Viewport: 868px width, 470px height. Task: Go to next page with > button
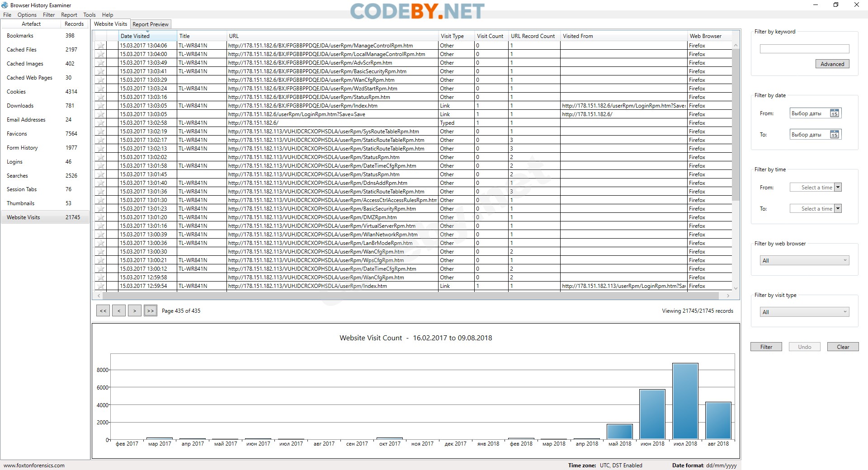pyautogui.click(x=135, y=311)
